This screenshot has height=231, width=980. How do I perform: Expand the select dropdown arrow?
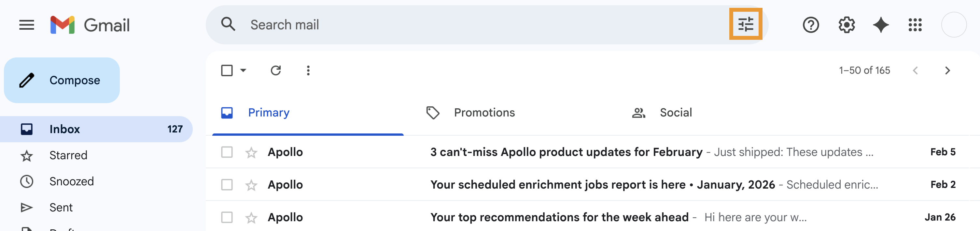pos(244,70)
